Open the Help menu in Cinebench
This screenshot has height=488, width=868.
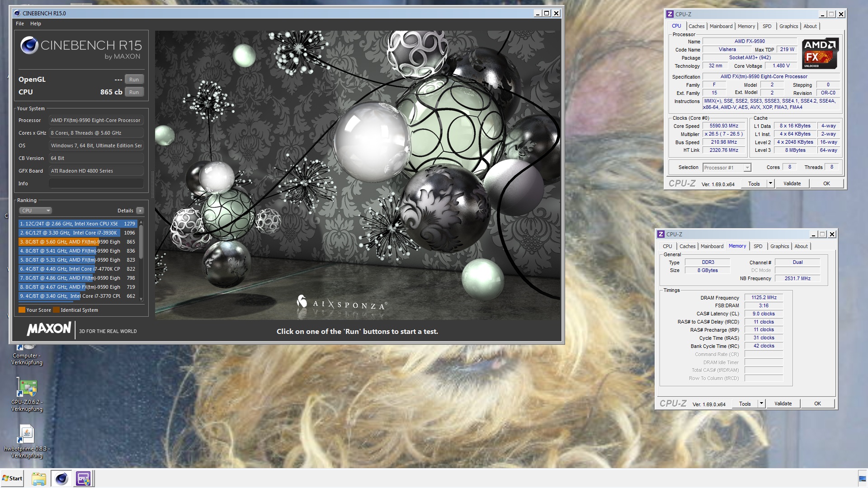[36, 23]
